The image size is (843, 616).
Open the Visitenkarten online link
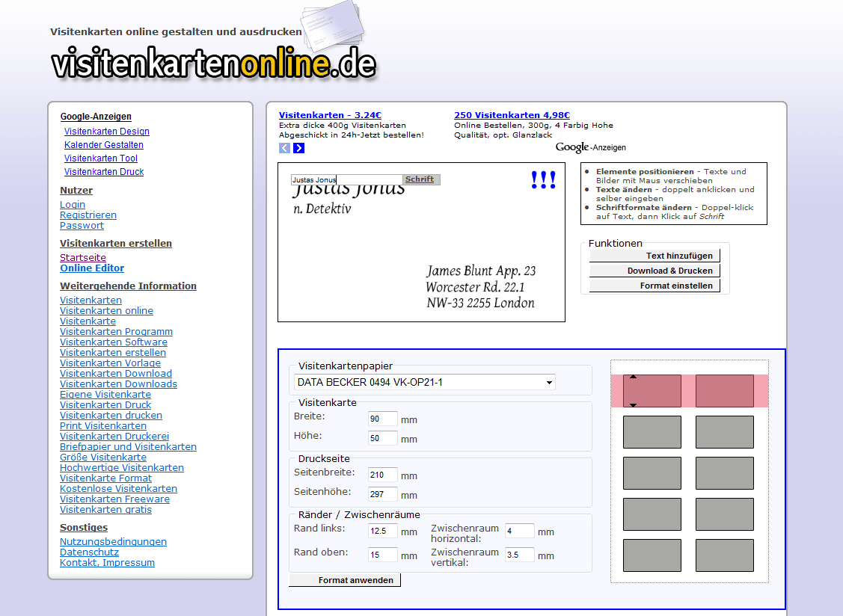click(106, 311)
